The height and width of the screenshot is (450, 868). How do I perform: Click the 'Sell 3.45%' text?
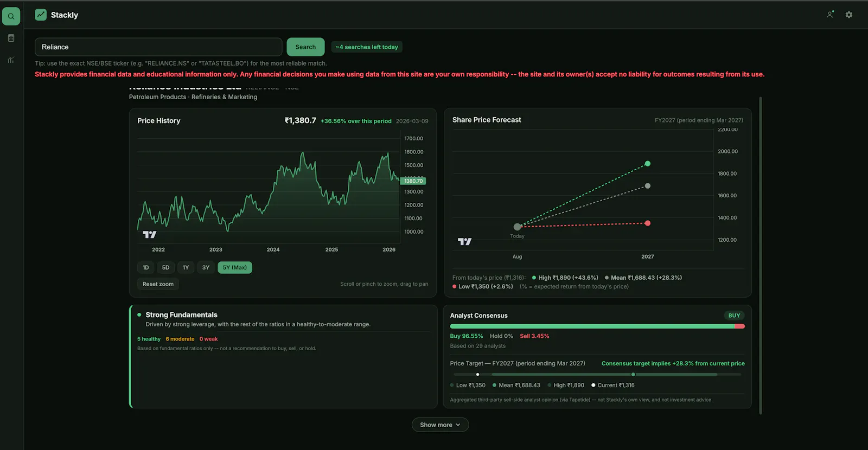(534, 336)
